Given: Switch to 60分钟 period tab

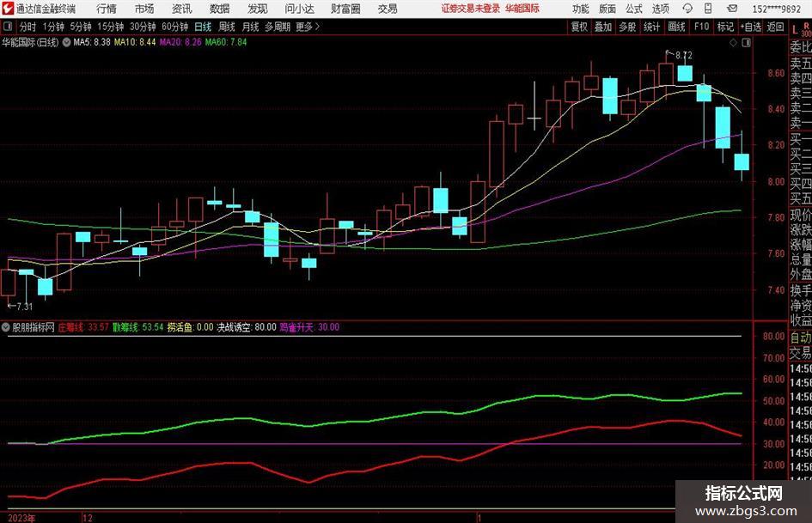Looking at the screenshot, I should point(174,27).
